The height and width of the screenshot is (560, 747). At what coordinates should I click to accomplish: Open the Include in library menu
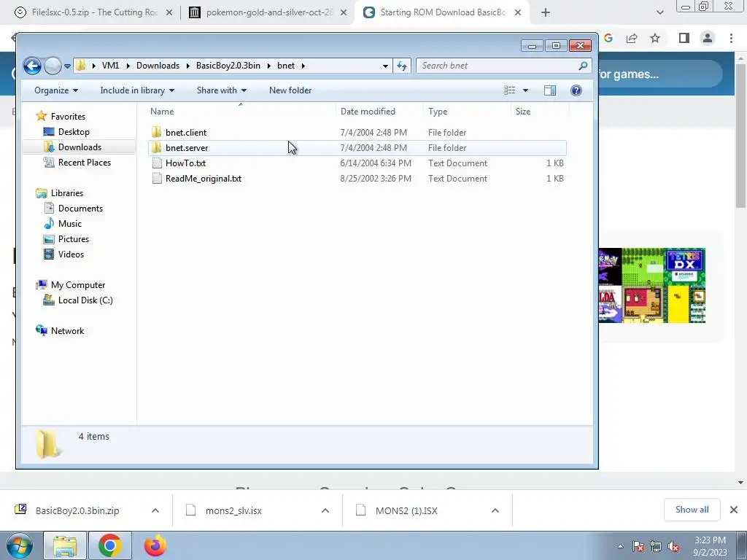point(137,90)
